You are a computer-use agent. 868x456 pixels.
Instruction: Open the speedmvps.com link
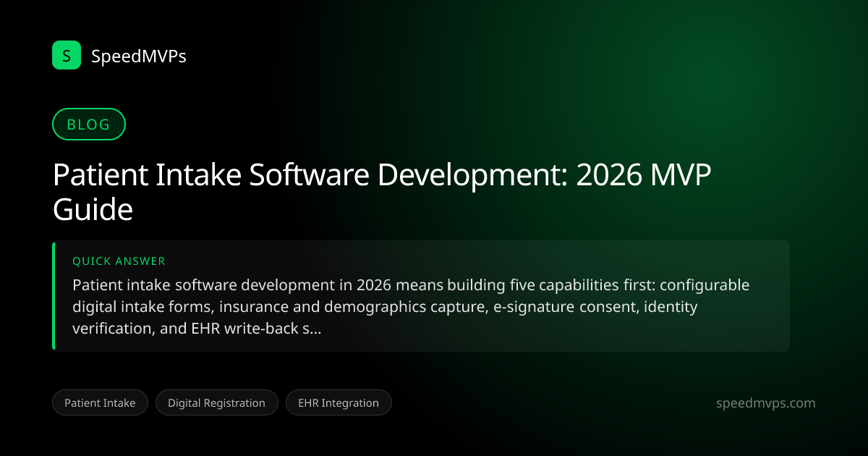click(765, 403)
